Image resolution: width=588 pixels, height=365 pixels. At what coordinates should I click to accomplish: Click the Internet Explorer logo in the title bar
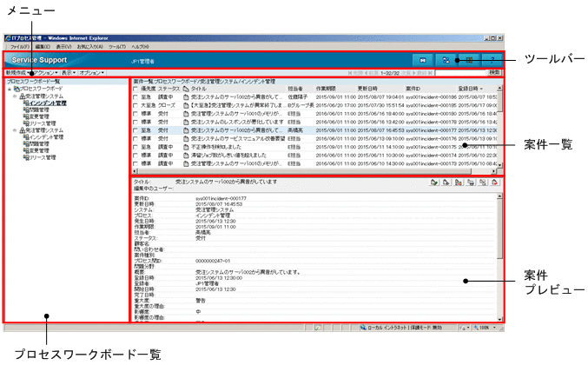[8, 38]
